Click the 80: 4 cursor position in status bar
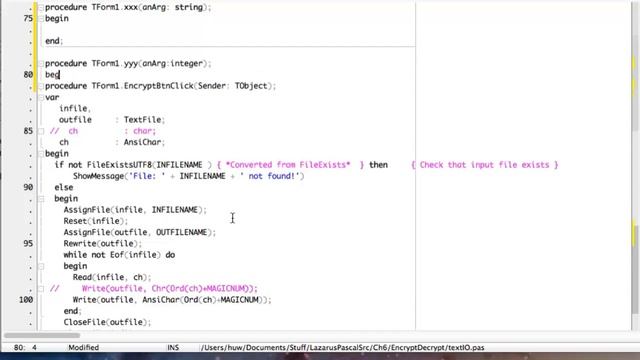Viewport: 640px width, 360px height. [25, 348]
